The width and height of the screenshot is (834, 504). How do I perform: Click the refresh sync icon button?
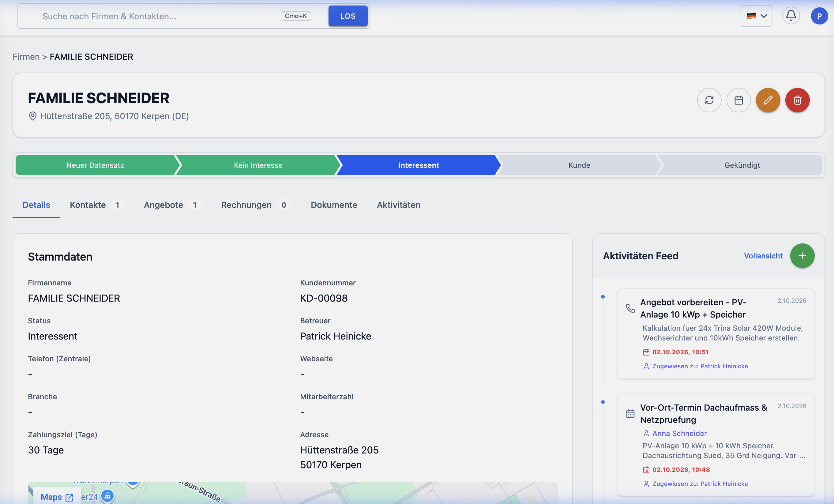(709, 100)
